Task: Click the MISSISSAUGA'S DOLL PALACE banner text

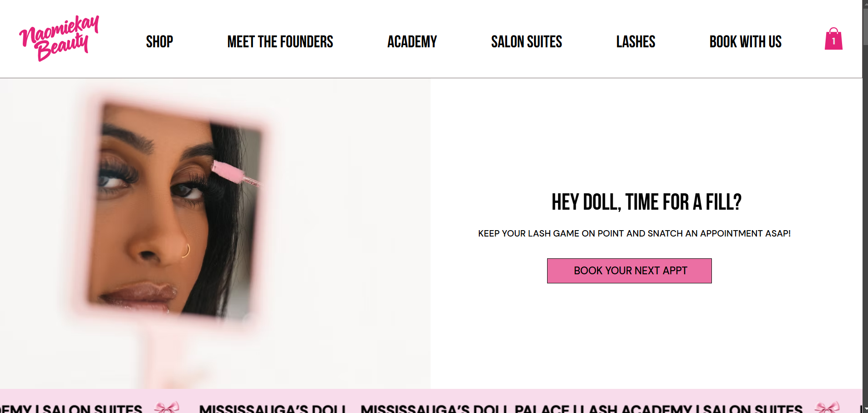Action: [465, 408]
